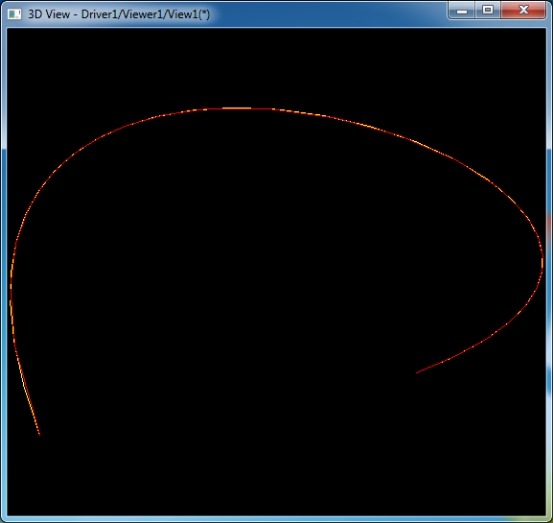Click the Driver1/Viewer1/View1(*) title text
The image size is (554, 523).
pos(145,14)
